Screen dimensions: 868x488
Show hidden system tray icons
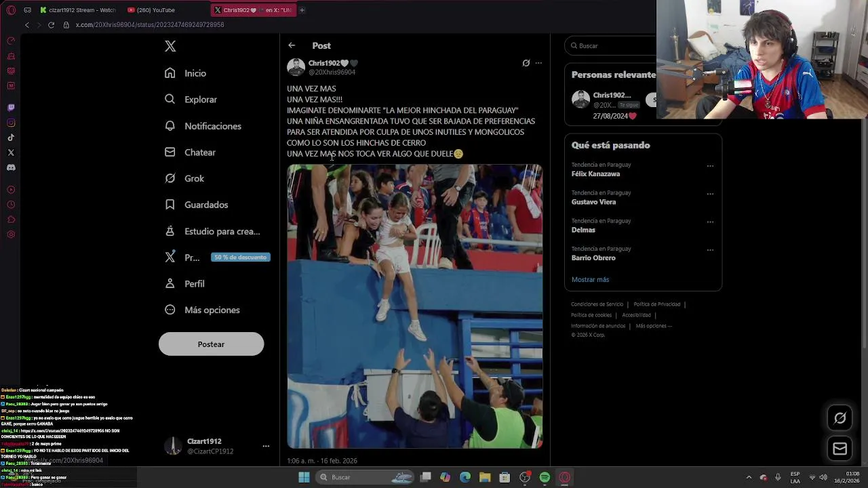pyautogui.click(x=749, y=477)
